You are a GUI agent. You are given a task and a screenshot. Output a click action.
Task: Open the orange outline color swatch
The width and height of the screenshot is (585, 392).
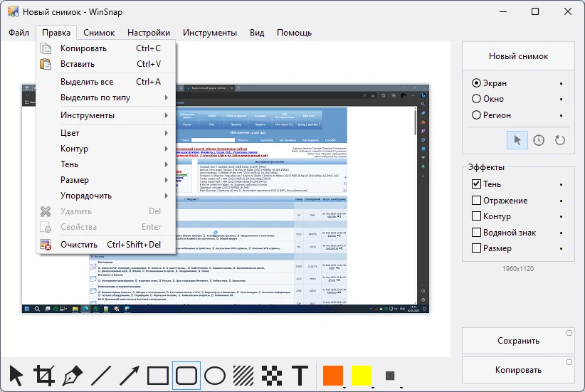(333, 376)
